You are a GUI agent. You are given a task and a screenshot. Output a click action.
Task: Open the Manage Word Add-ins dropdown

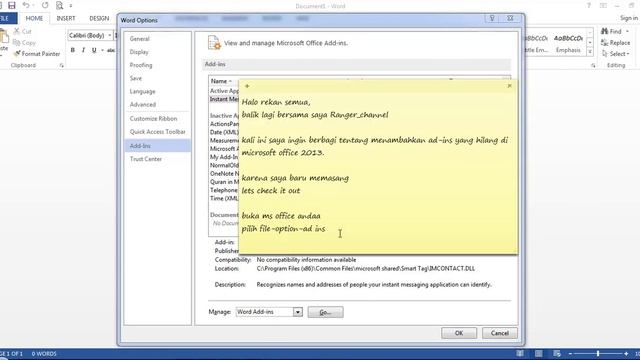click(x=298, y=312)
